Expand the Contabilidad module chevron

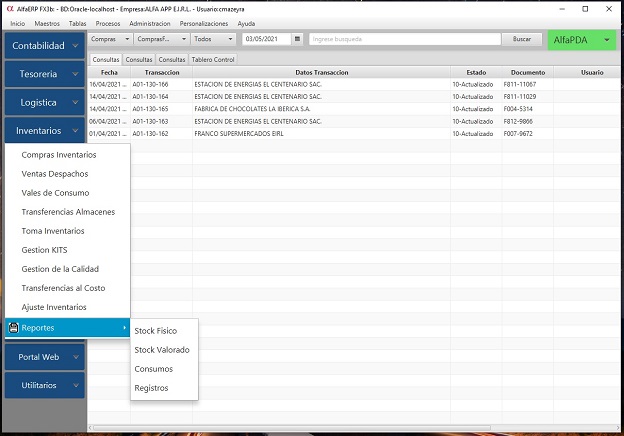click(x=75, y=46)
